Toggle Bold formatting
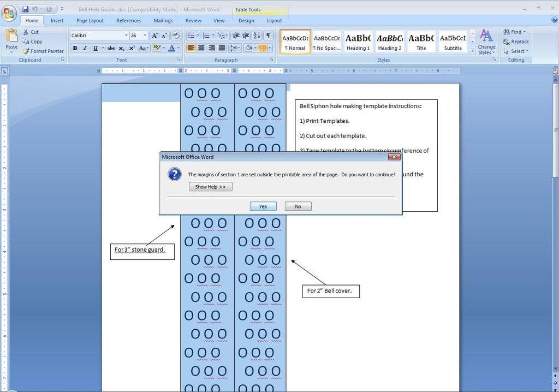 pos(75,48)
